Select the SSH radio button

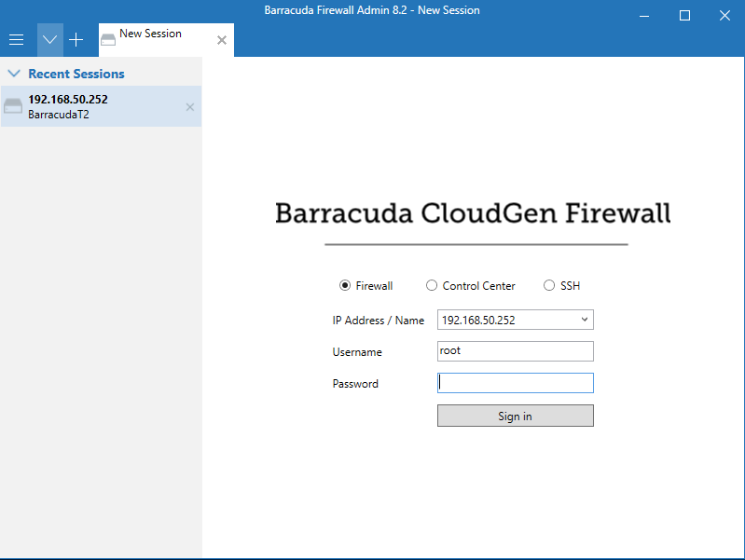point(549,285)
